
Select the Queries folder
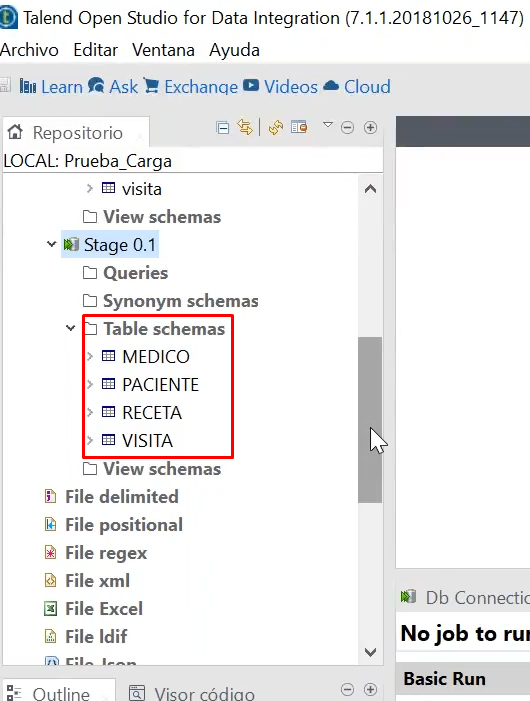[x=126, y=273]
